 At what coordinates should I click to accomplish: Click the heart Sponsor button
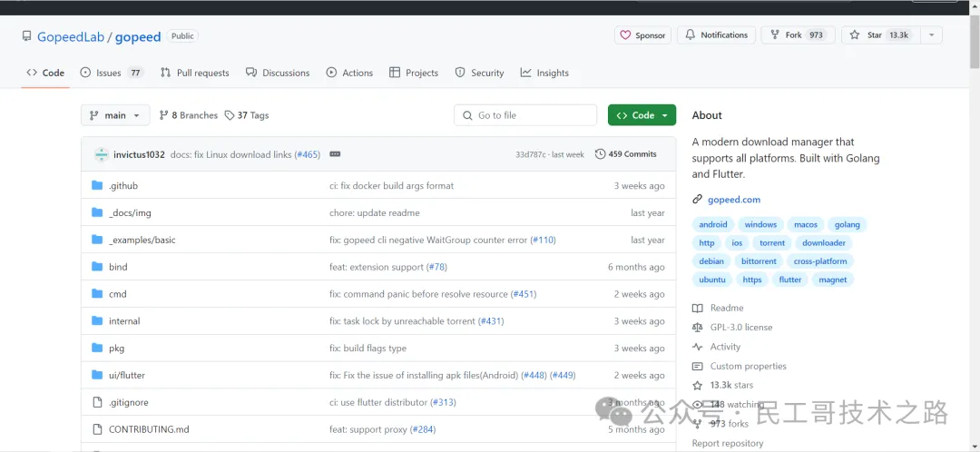pyautogui.click(x=642, y=35)
